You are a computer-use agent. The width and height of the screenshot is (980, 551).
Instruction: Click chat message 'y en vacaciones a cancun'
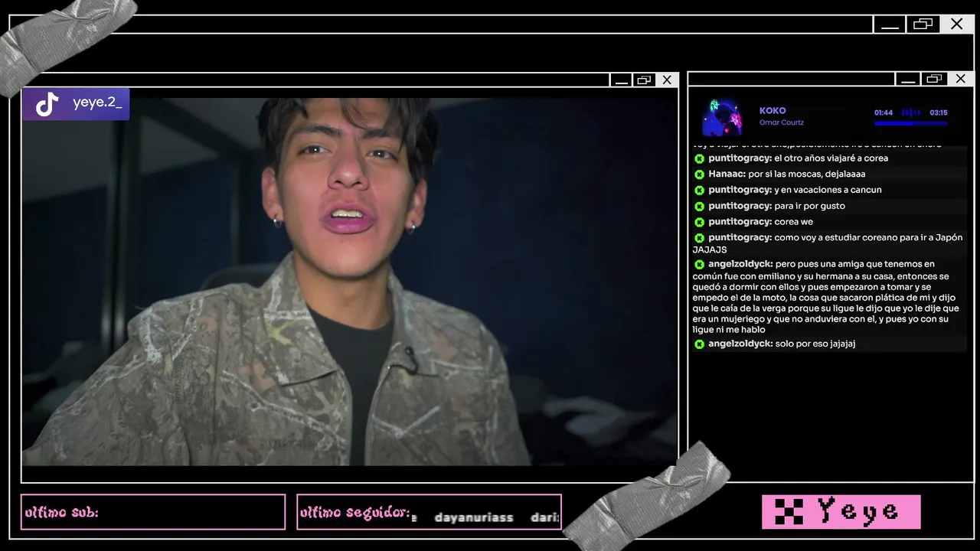(x=828, y=190)
